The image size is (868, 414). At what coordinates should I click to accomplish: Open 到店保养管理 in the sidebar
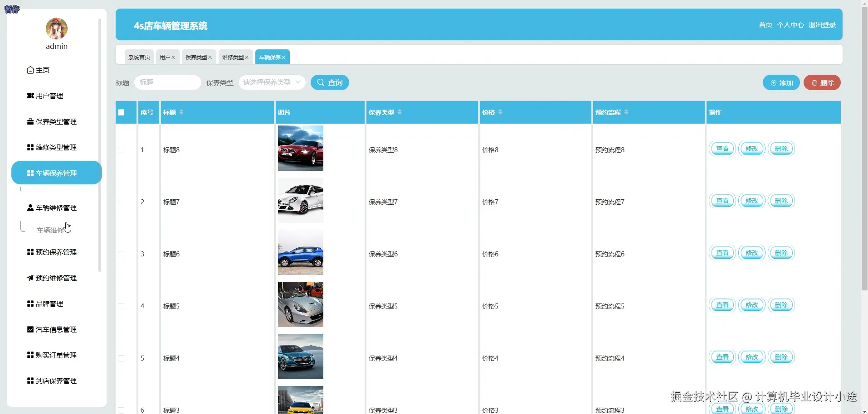point(52,381)
